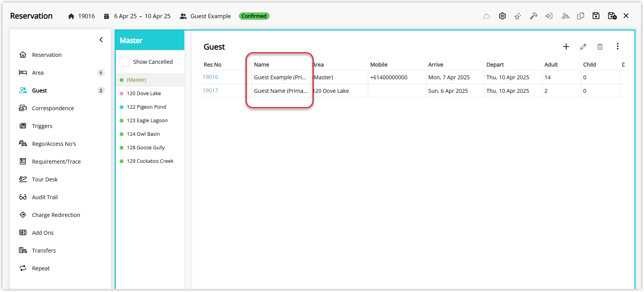Open reservation number 19016 link
The width and height of the screenshot is (644, 292).
pyautogui.click(x=210, y=77)
